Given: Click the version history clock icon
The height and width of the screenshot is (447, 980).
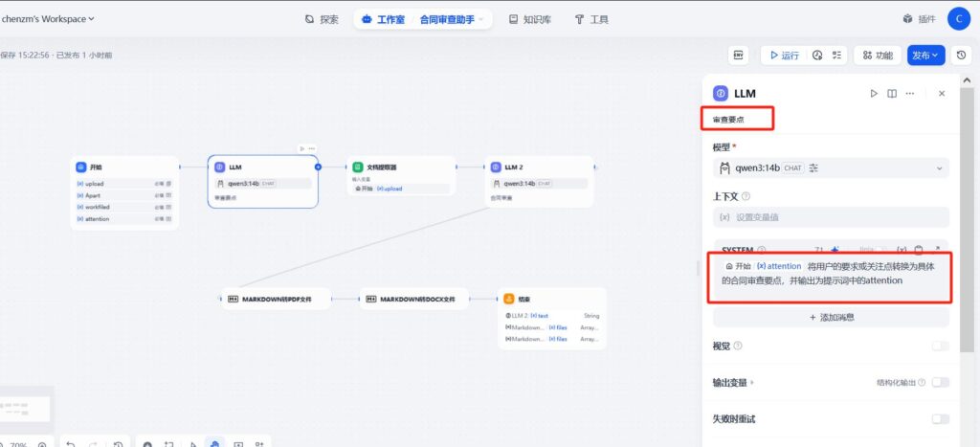Looking at the screenshot, I should click(961, 56).
